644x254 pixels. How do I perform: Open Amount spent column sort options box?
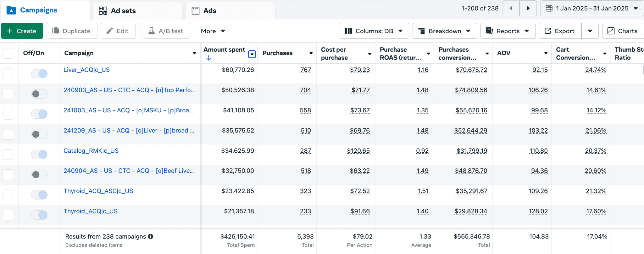[x=252, y=54]
